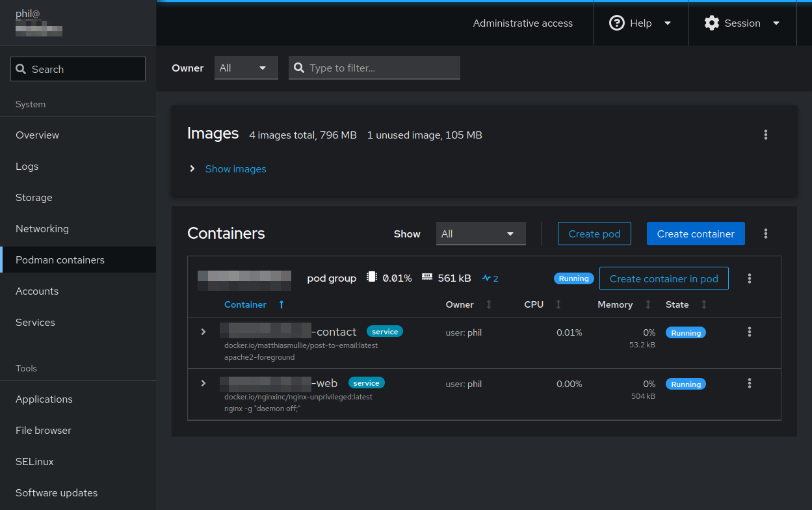Image resolution: width=812 pixels, height=510 pixels.
Task: Open the Owner filter dropdown
Action: [x=246, y=68]
